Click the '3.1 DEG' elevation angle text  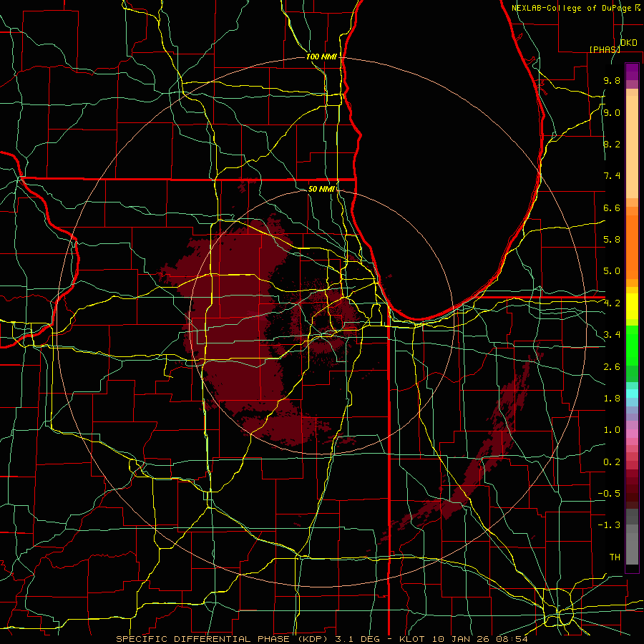pos(357,639)
